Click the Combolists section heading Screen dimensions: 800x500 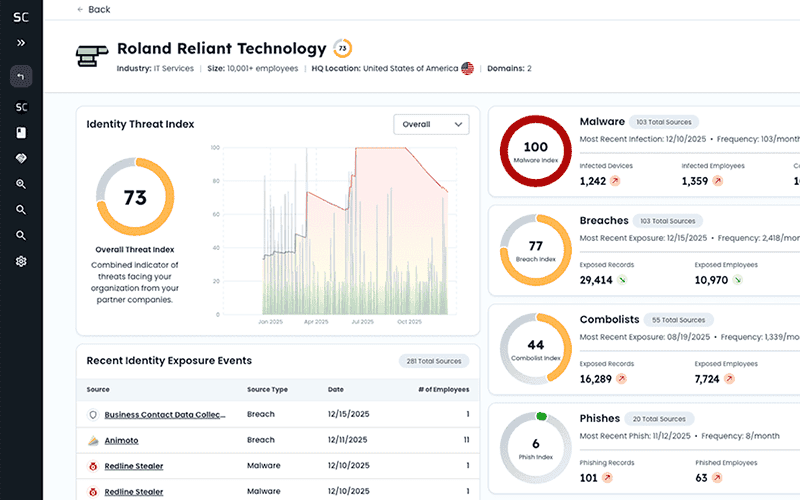609,320
